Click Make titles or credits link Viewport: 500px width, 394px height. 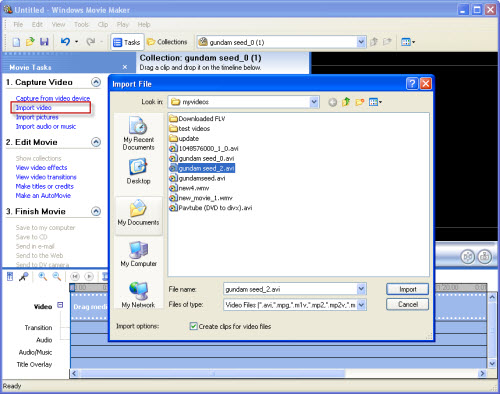point(44,186)
